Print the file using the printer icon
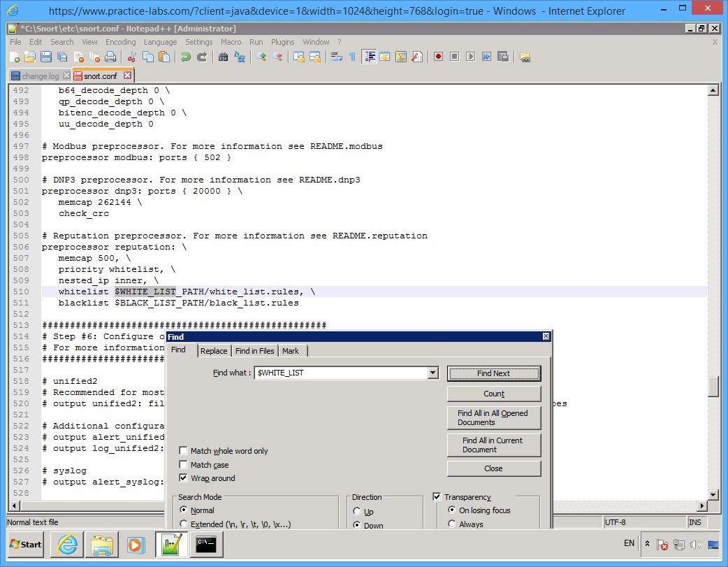The height and width of the screenshot is (567, 728). coord(110,57)
